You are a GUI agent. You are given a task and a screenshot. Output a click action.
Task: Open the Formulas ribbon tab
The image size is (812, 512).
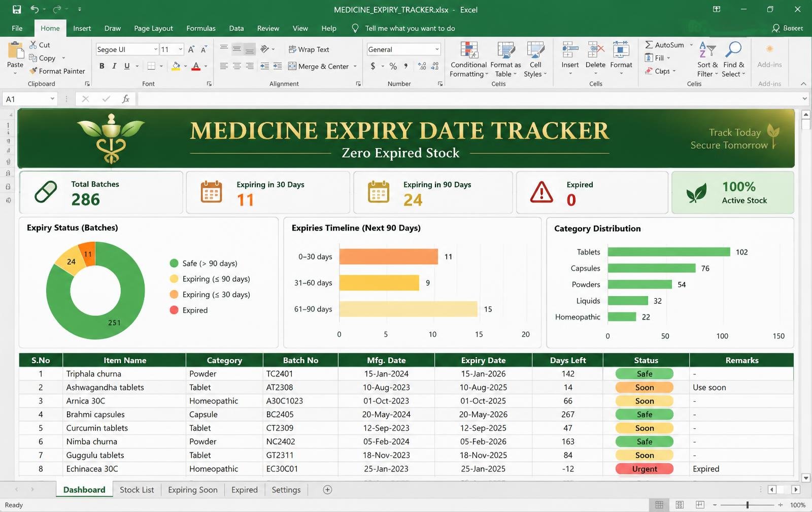pos(200,28)
